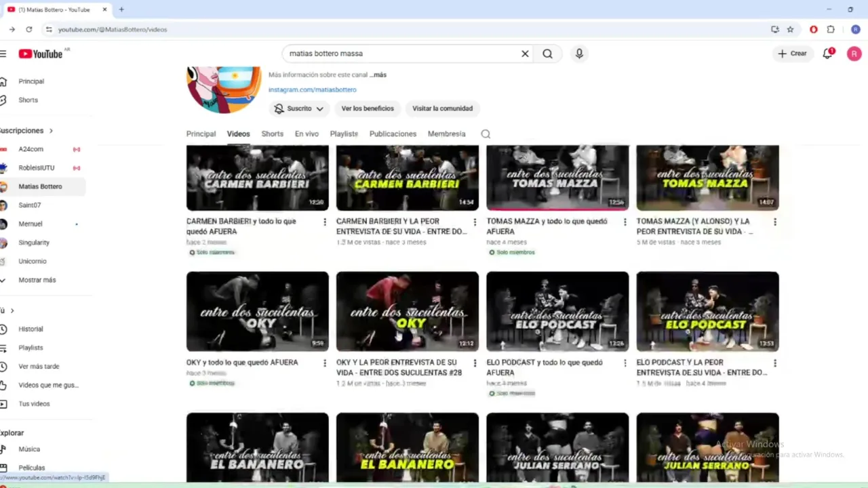Open instagram.com/matiasbottero link
This screenshot has height=488, width=868.
312,89
